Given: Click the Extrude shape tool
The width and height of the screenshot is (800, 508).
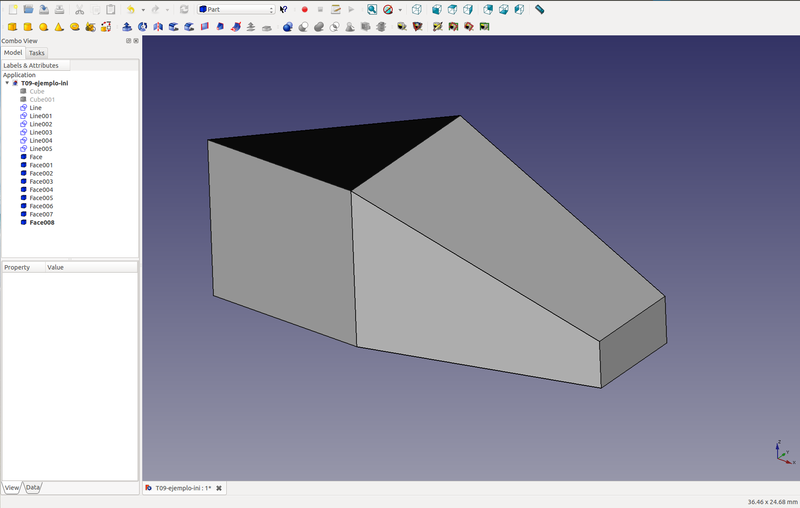Looking at the screenshot, I should tap(126, 27).
